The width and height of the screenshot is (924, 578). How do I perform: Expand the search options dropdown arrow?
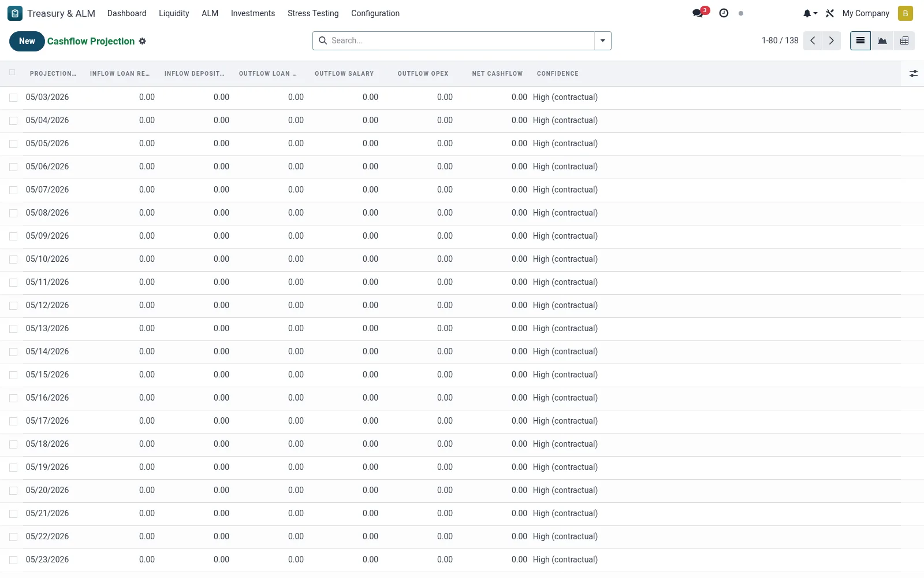click(x=602, y=40)
